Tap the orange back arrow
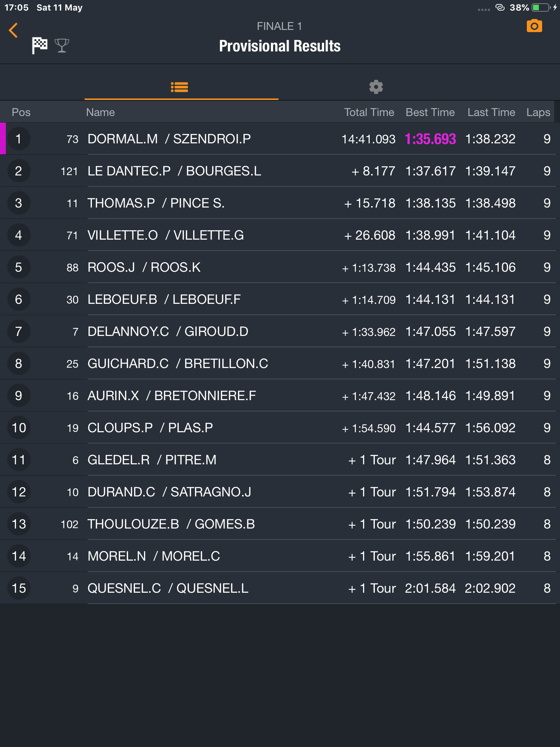Viewport: 560px width, 747px height. click(13, 30)
